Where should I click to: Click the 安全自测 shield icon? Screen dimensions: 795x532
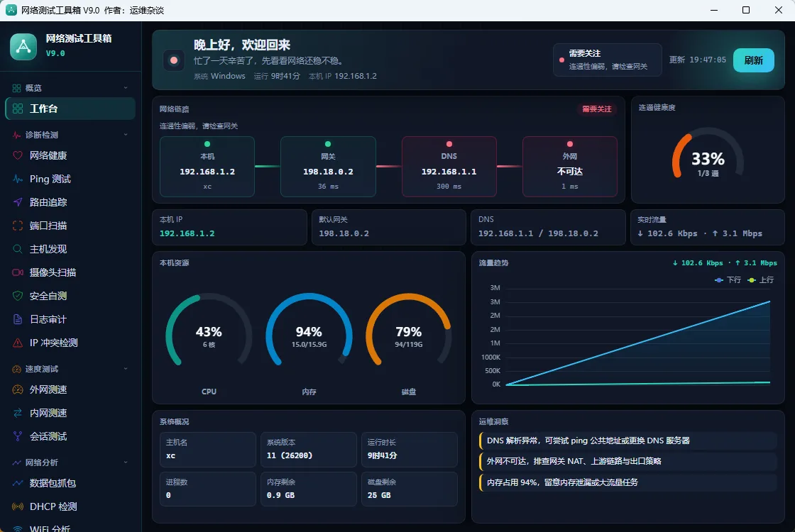(x=18, y=296)
